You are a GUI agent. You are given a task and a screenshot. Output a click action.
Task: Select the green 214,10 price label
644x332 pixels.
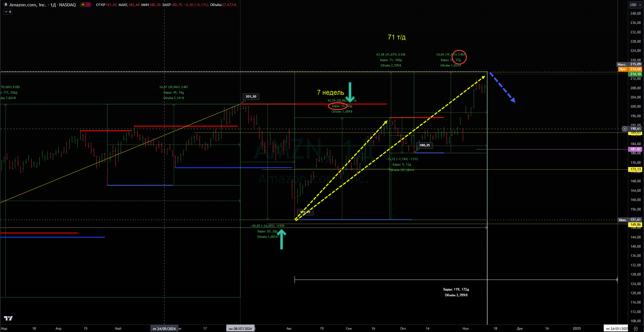tap(635, 74)
